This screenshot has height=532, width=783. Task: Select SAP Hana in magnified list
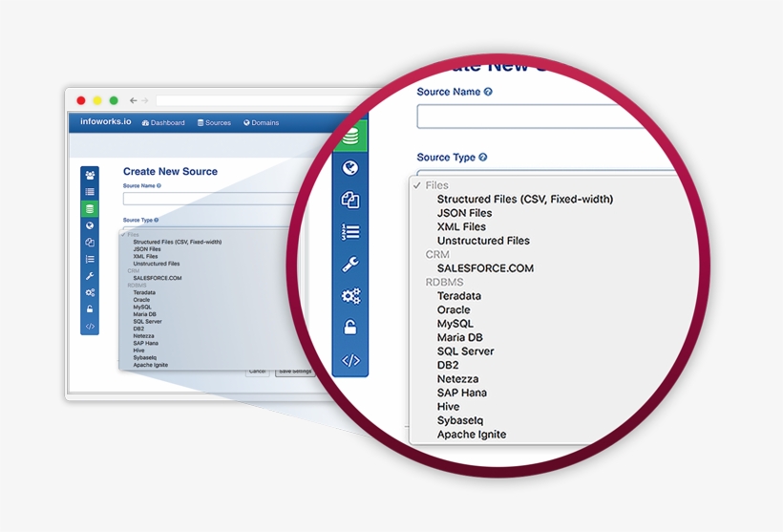(462, 393)
